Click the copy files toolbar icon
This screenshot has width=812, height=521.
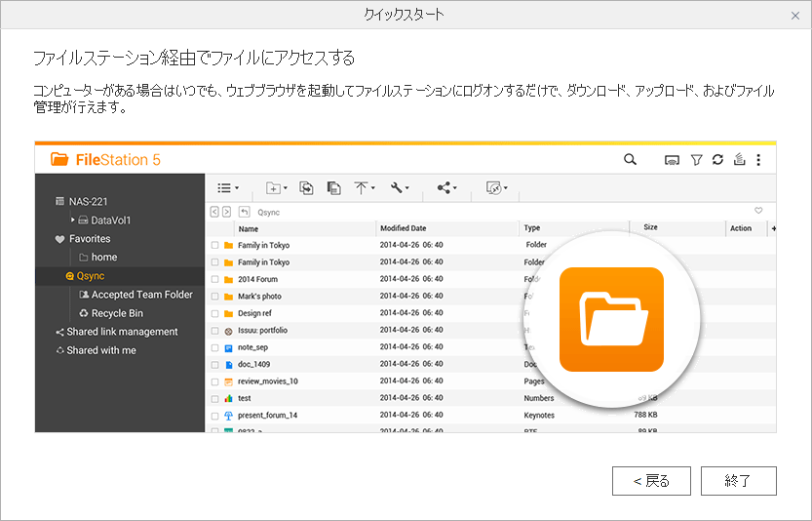coord(306,187)
